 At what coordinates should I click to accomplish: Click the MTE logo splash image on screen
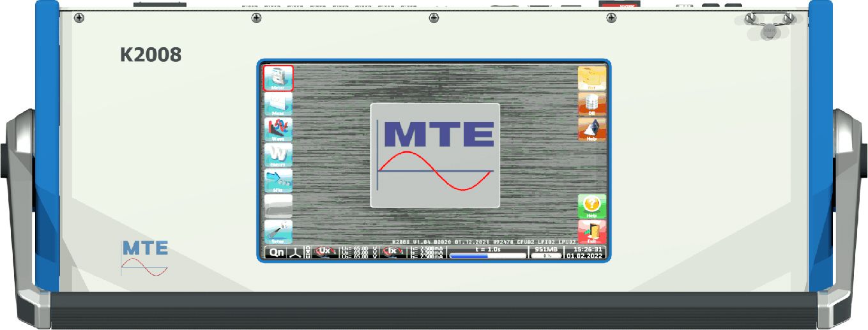pos(435,155)
